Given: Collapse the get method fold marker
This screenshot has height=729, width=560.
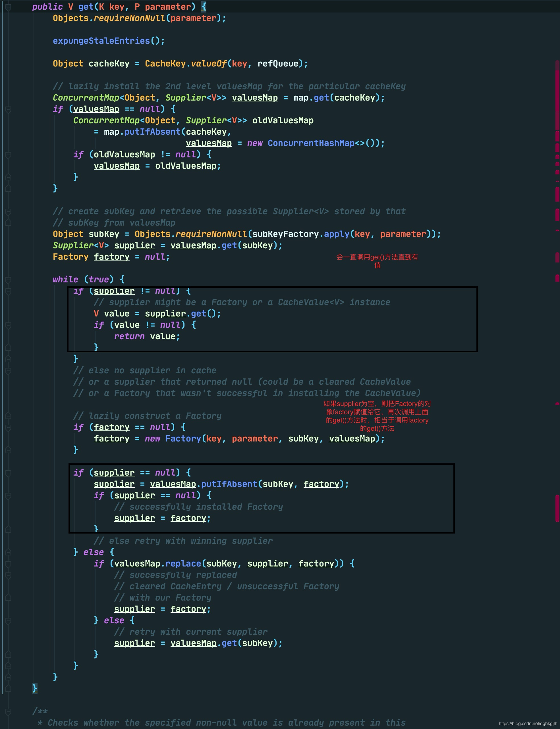Looking at the screenshot, I should coord(8,7).
